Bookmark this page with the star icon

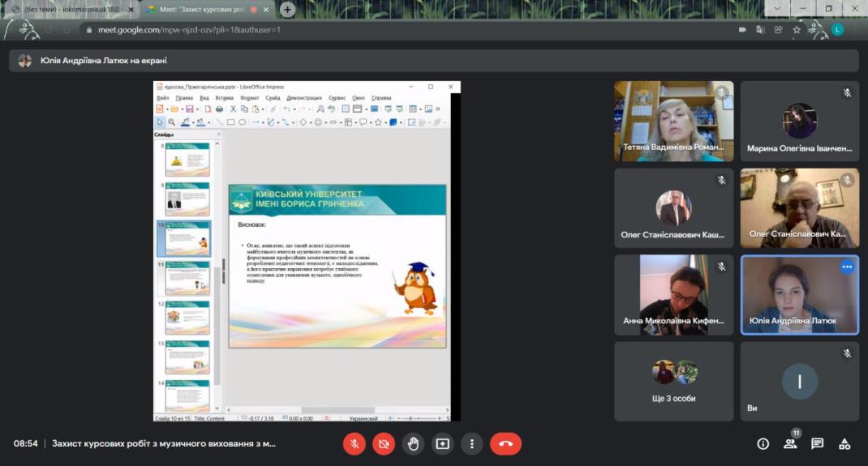[797, 29]
